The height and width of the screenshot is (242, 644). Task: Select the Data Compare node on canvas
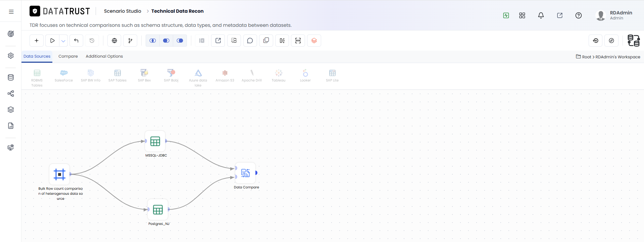click(x=246, y=173)
